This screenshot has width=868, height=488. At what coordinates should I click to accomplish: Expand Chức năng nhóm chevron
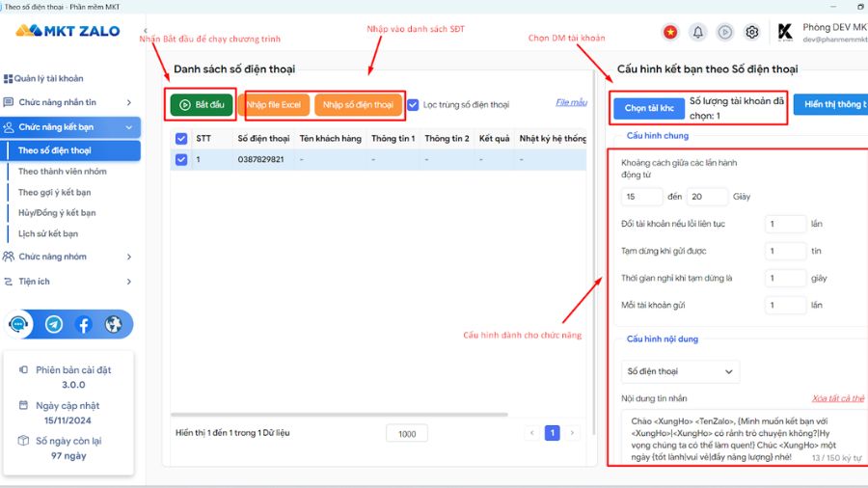click(x=129, y=257)
